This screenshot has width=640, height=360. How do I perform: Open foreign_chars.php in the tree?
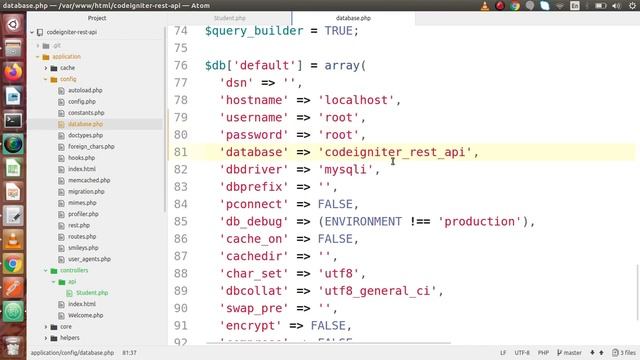coord(91,147)
